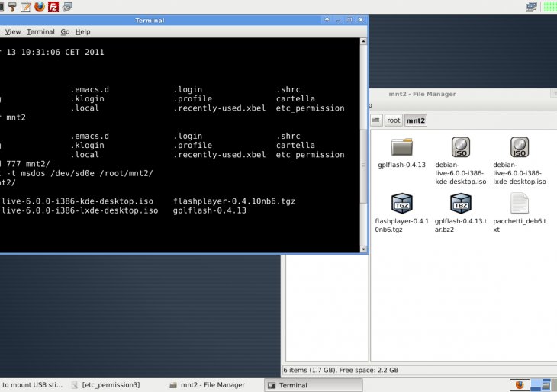Select the pacchetti_deb6.txt text file icon
Screen dimensions: 557x392
tap(520, 203)
